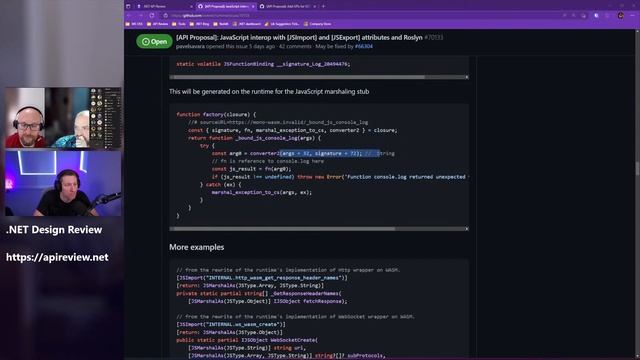Click the 'fn is reference to console.log here' comment
Viewport: 640px width, 360px height.
pyautogui.click(x=268, y=161)
